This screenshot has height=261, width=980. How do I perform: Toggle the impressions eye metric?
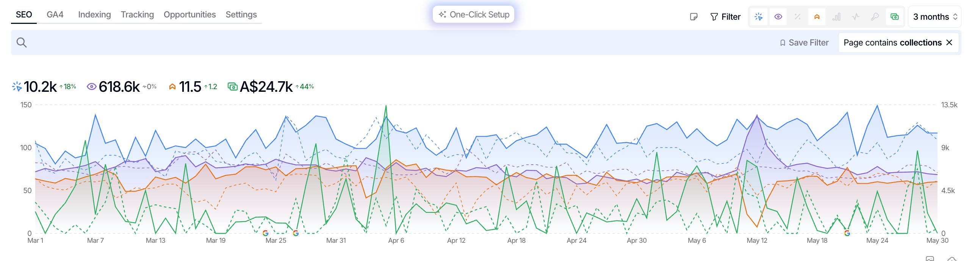[778, 17]
